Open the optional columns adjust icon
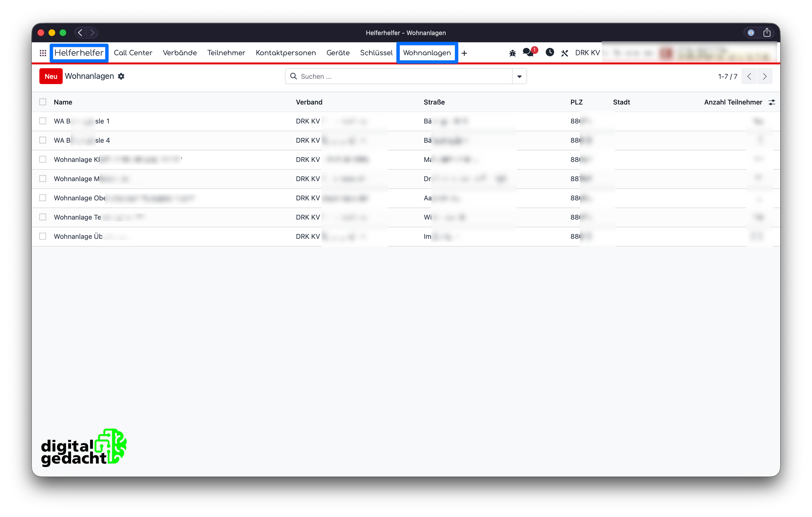This screenshot has width=812, height=517. pyautogui.click(x=771, y=102)
